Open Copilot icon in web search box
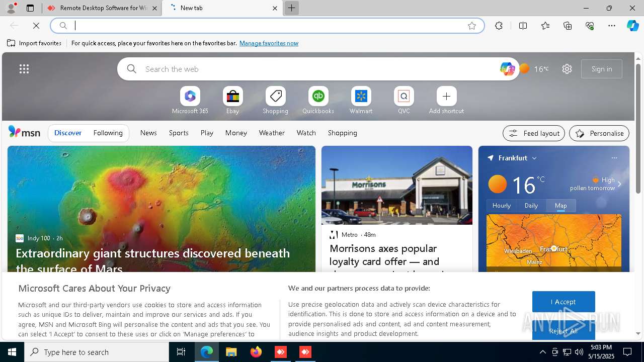Image resolution: width=644 pixels, height=362 pixels. (507, 69)
